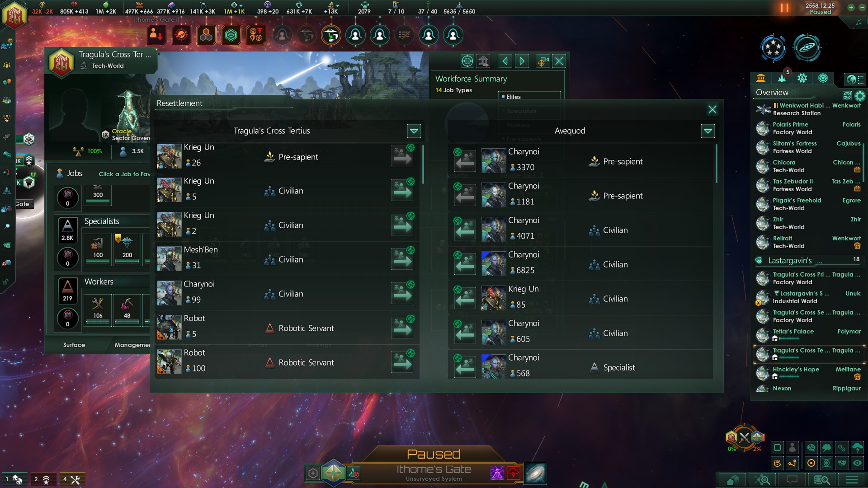This screenshot has height=488, width=868.
Task: Select the military fleets tab icon in outliner
Action: pyautogui.click(x=782, y=78)
